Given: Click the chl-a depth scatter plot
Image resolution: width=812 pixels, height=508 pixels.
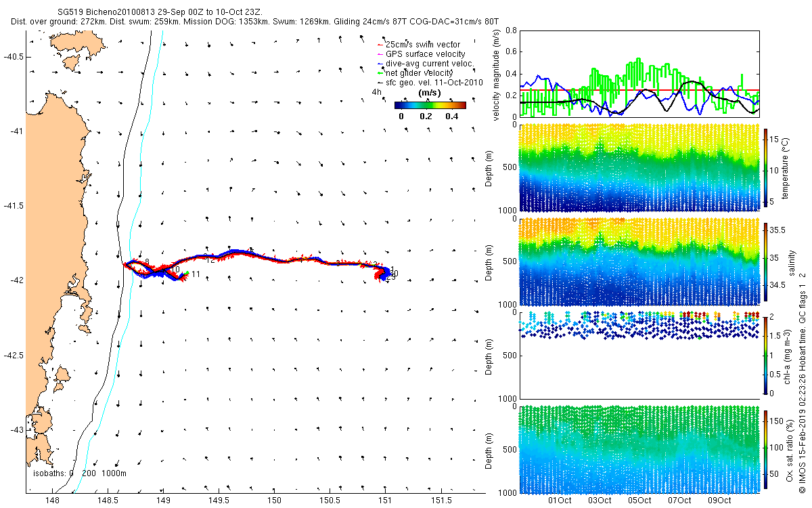Looking at the screenshot, I should pyautogui.click(x=639, y=355).
